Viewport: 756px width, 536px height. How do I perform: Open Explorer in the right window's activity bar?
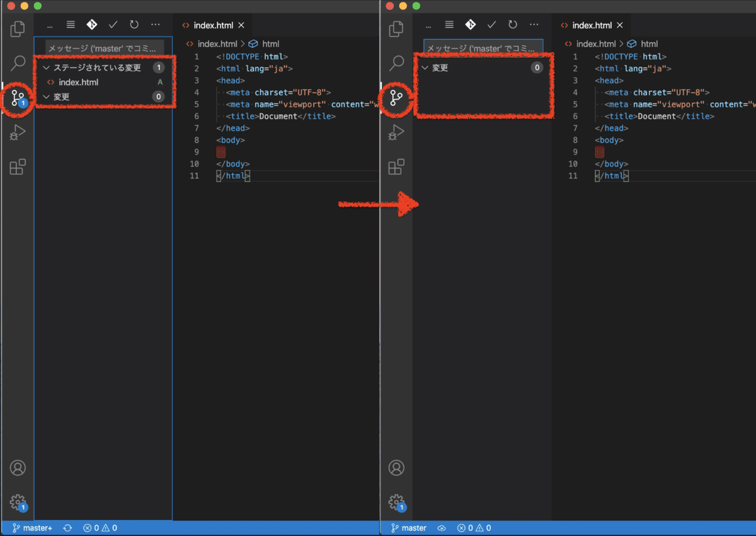pyautogui.click(x=396, y=28)
